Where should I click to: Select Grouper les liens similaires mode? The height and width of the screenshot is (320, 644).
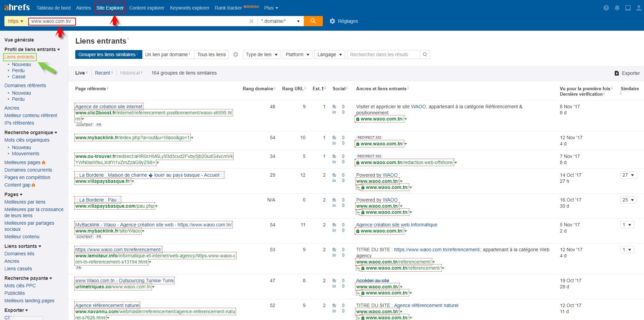pyautogui.click(x=109, y=54)
